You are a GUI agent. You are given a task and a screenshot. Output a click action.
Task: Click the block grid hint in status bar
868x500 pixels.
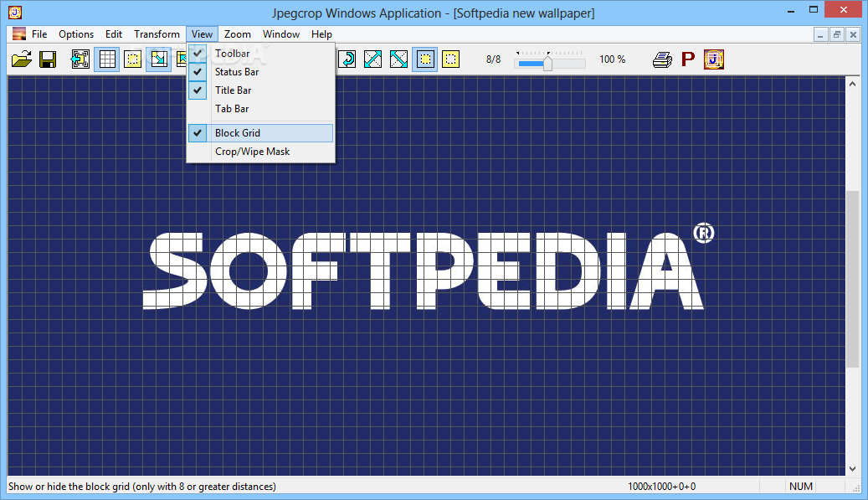pyautogui.click(x=141, y=486)
